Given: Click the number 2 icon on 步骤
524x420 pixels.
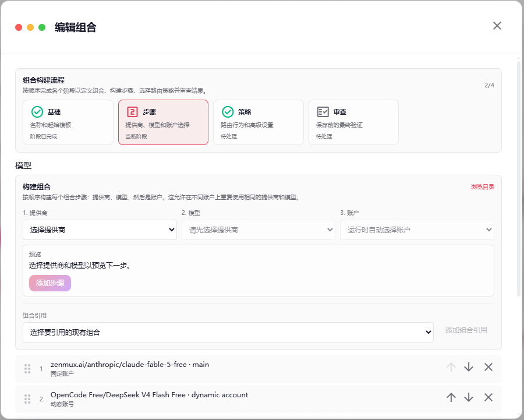Looking at the screenshot, I should (132, 112).
